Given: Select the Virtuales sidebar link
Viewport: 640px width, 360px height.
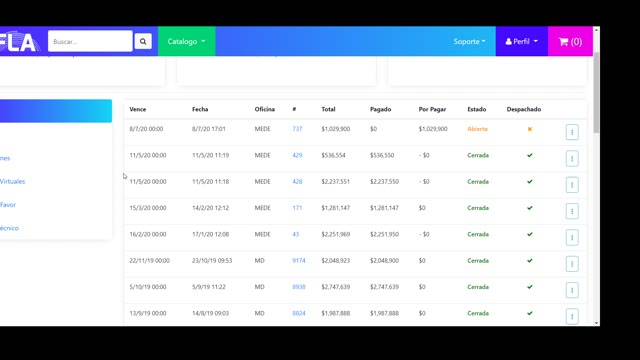Looking at the screenshot, I should (12, 182).
